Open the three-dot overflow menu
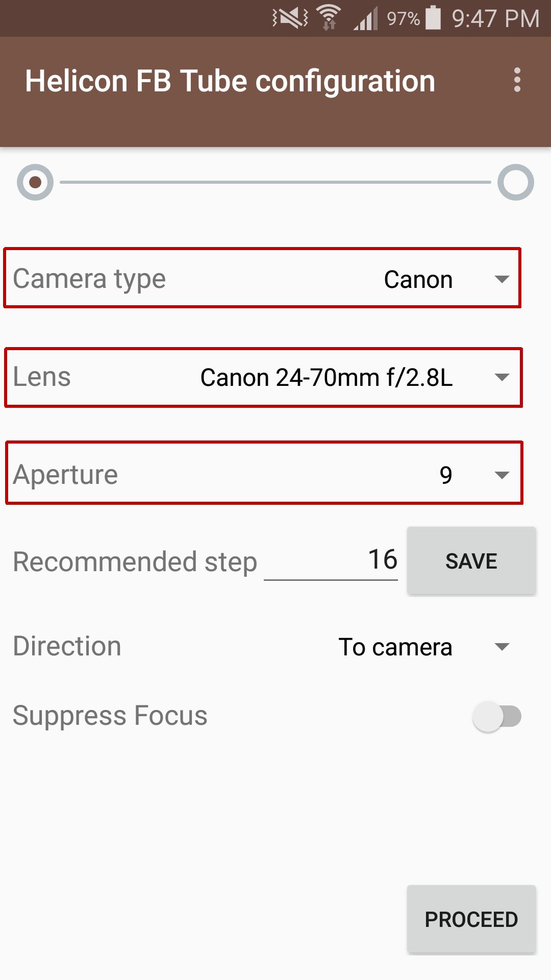551x980 pixels. click(517, 80)
